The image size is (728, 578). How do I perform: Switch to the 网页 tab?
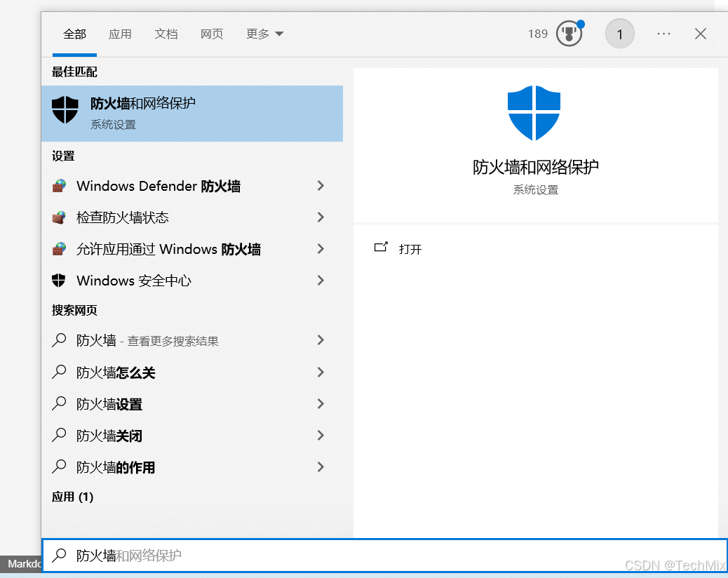click(213, 34)
